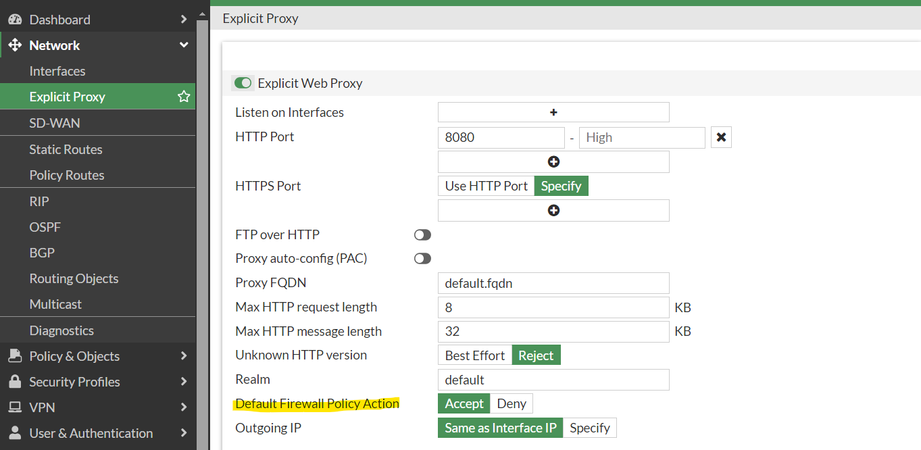Viewport: 921px width, 450px height.
Task: Add an interface with the plus button
Action: (x=553, y=112)
